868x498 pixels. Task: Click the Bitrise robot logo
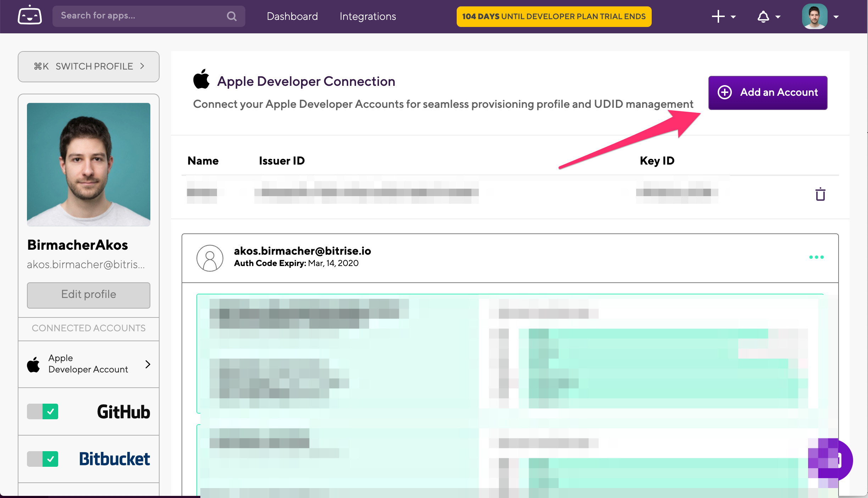[30, 16]
